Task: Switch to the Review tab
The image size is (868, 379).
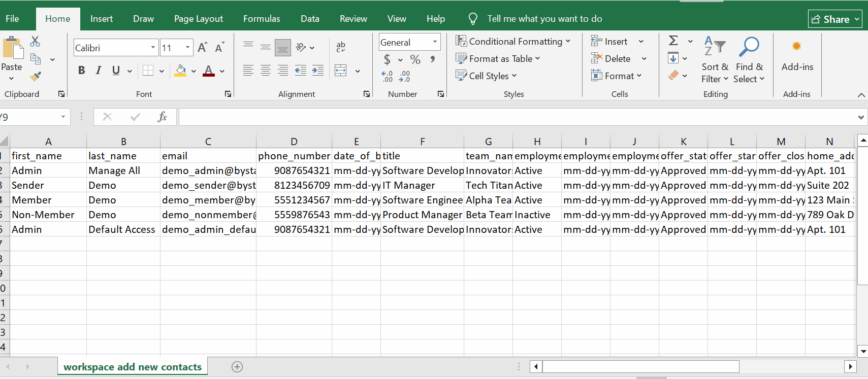Action: [x=353, y=19]
